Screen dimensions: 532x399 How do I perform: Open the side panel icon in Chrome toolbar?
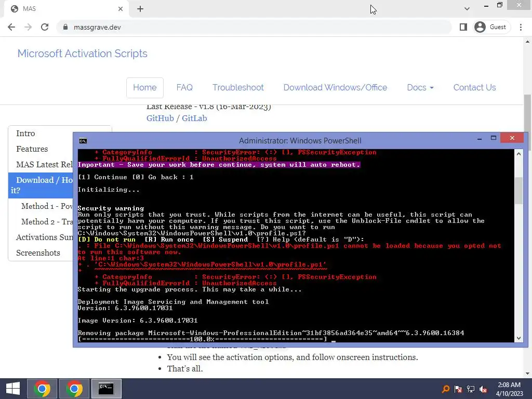463,27
